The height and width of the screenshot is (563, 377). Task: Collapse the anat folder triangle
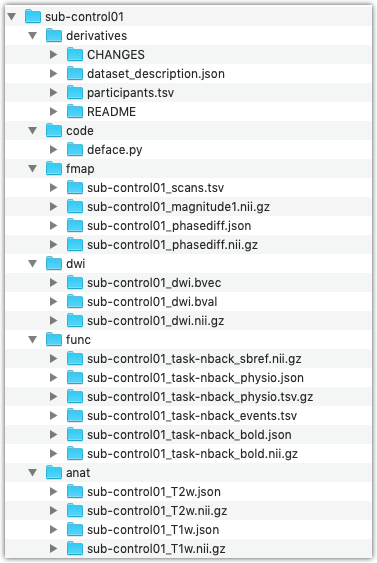(x=33, y=473)
